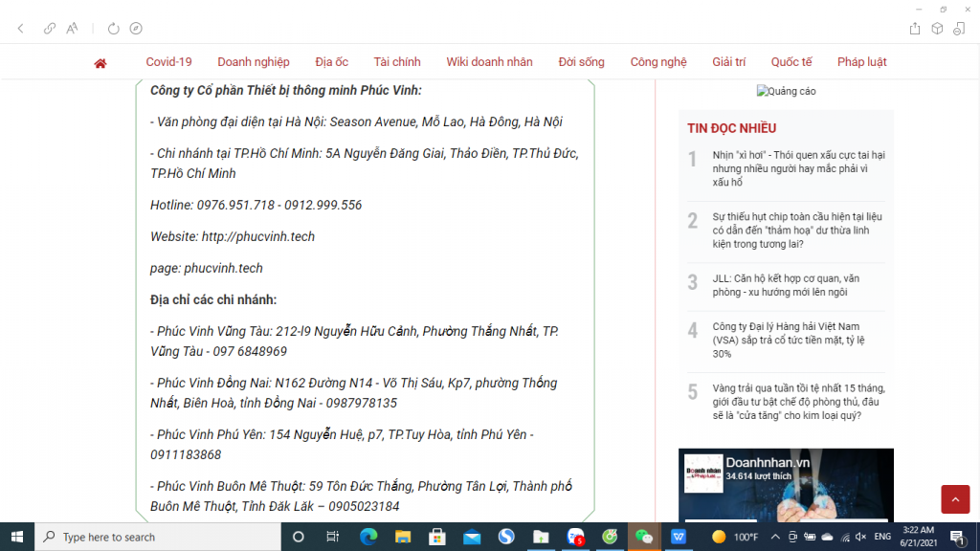Click the heading "Địa chỉ các chi nhánh:"
The image size is (980, 551).
[x=213, y=299]
